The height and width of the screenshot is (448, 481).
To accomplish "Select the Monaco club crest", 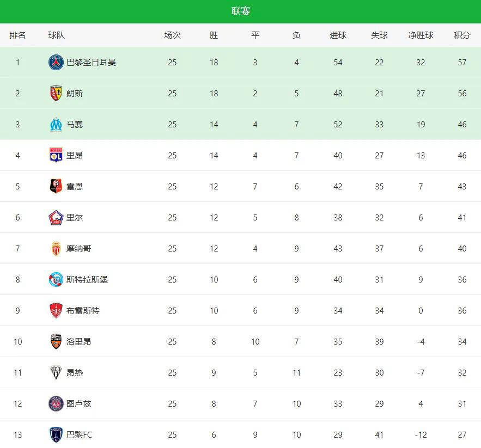I will coord(56,248).
